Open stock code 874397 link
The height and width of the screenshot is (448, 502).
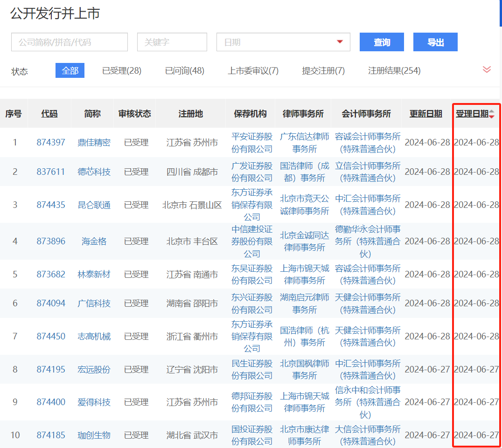[51, 143]
